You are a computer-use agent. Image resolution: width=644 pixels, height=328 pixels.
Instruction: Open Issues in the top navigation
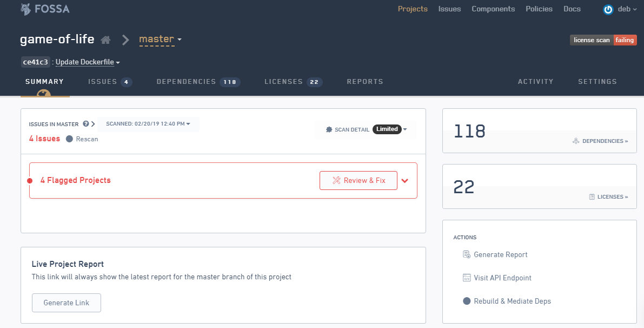pos(450,9)
